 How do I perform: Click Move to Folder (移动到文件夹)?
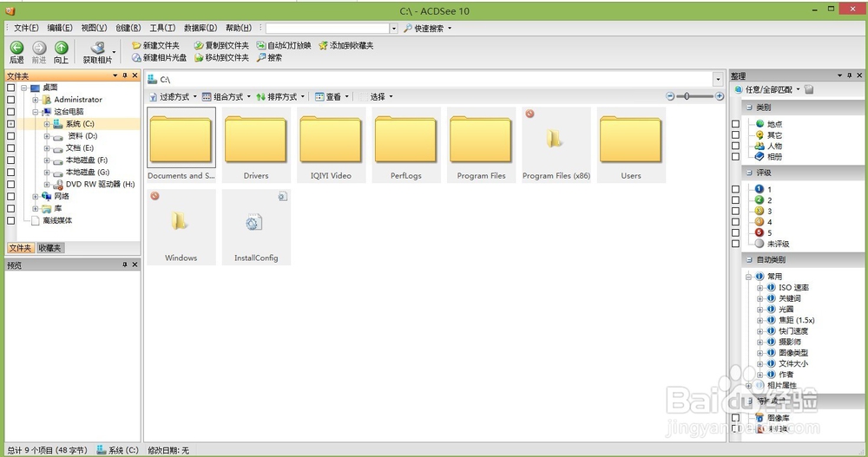221,57
